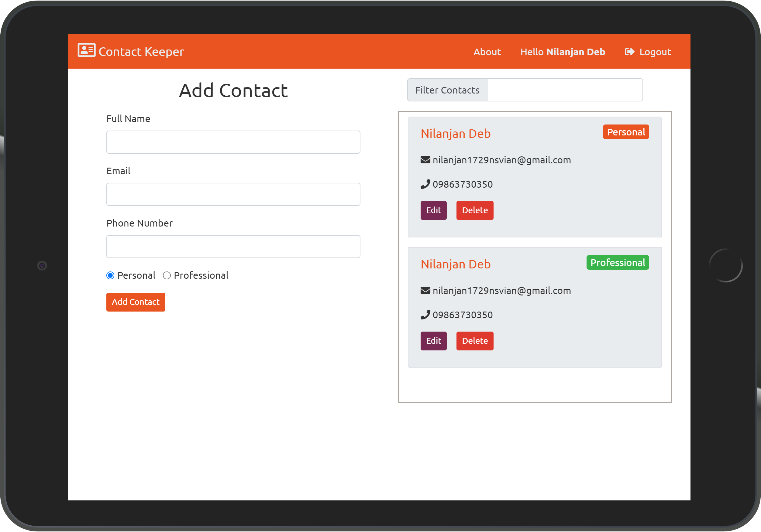
Task: Click the Logout arrow icon
Action: [629, 52]
